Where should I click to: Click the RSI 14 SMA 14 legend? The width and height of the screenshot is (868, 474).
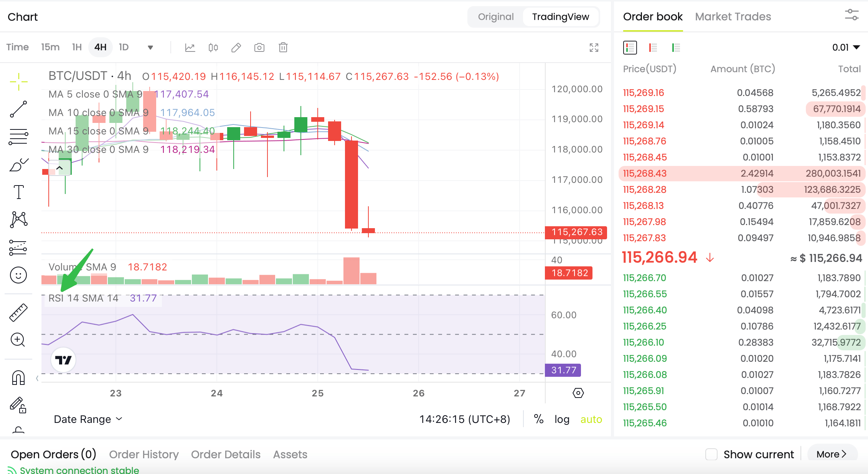point(83,298)
